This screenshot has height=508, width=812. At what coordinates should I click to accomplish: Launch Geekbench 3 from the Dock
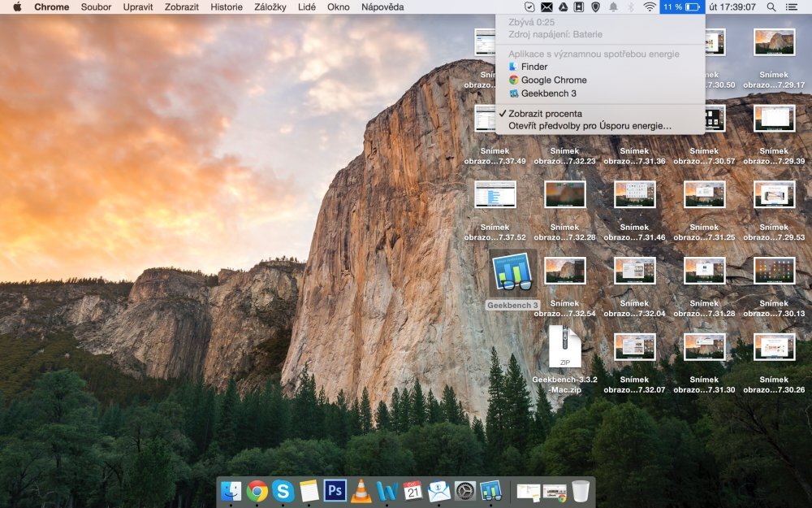tap(491, 492)
